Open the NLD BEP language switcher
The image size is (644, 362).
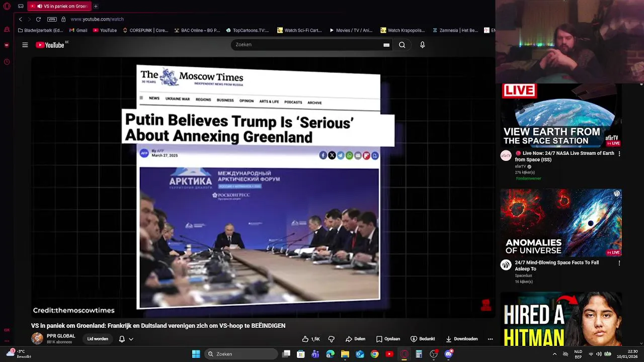tap(578, 354)
